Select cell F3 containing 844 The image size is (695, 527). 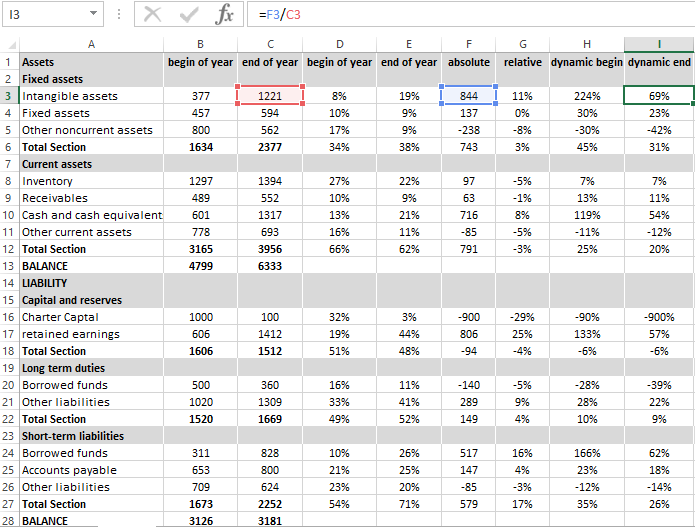pyautogui.click(x=468, y=96)
